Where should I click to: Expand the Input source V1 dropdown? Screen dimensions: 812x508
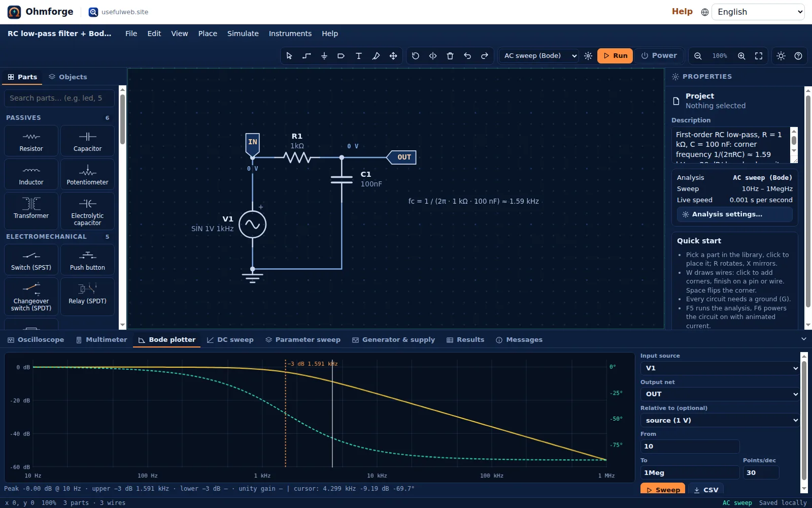pos(720,368)
